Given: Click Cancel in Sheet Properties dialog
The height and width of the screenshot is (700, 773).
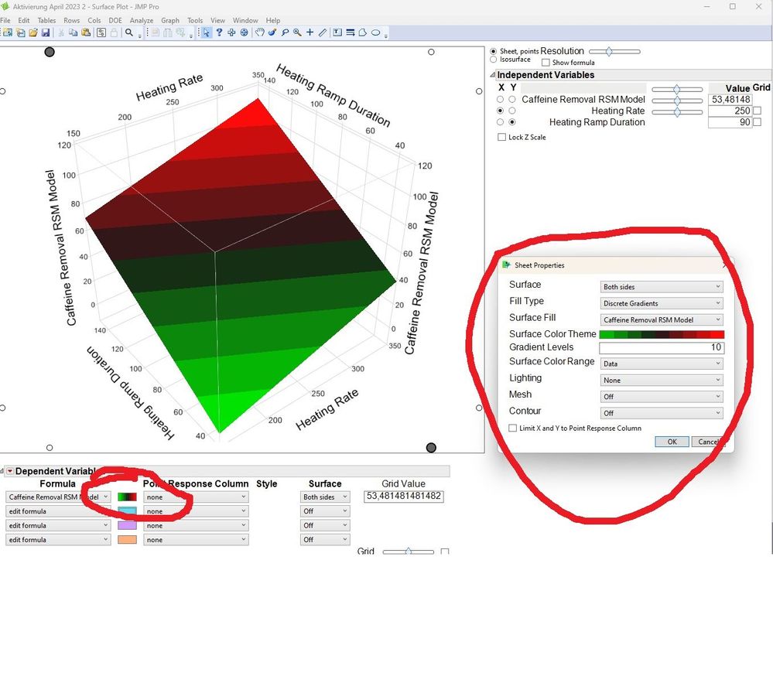Looking at the screenshot, I should pyautogui.click(x=708, y=442).
